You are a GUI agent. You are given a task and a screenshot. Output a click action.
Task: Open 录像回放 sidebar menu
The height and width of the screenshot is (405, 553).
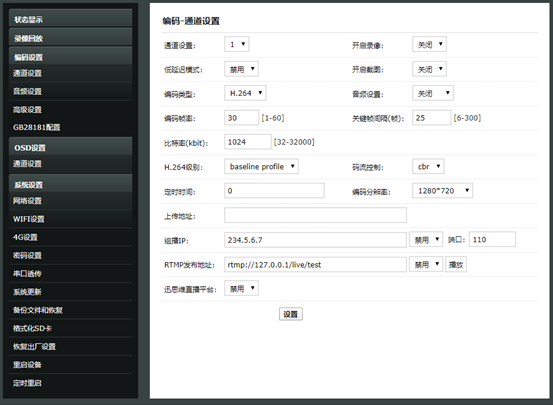point(71,38)
